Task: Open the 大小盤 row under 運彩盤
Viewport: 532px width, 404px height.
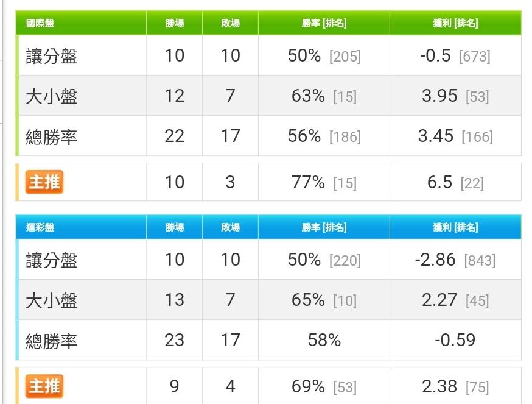Action: point(268,300)
